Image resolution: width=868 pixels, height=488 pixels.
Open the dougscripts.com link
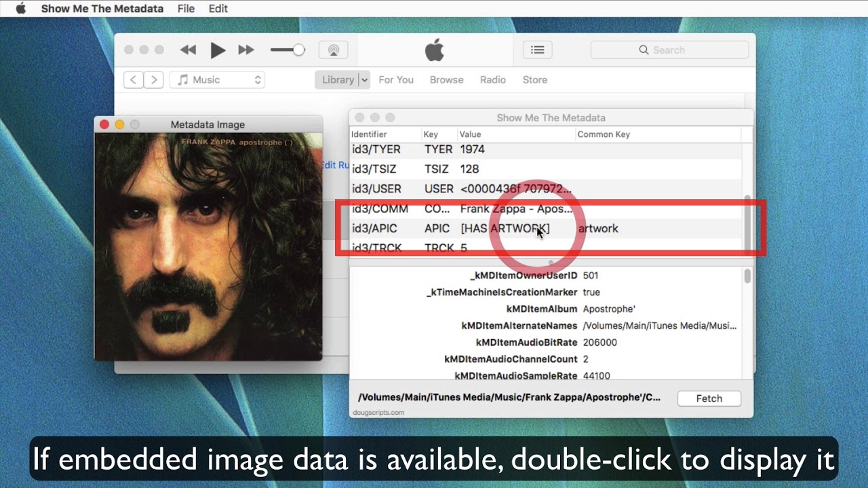click(378, 412)
